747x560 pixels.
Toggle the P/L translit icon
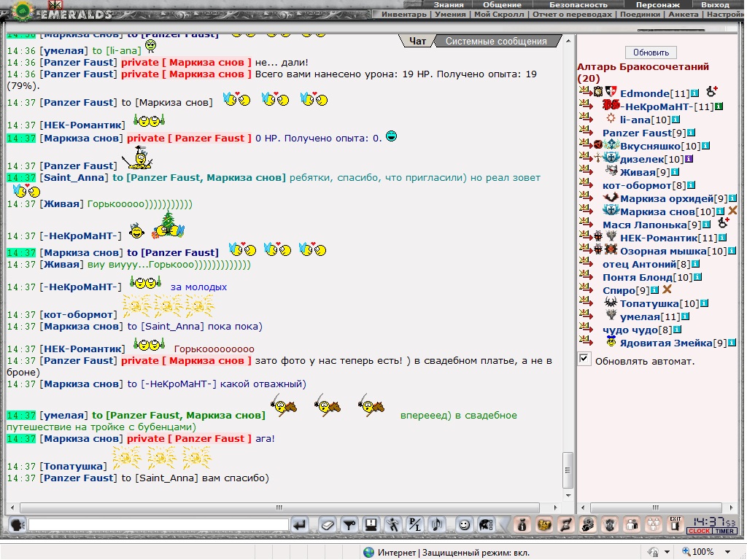[415, 525]
